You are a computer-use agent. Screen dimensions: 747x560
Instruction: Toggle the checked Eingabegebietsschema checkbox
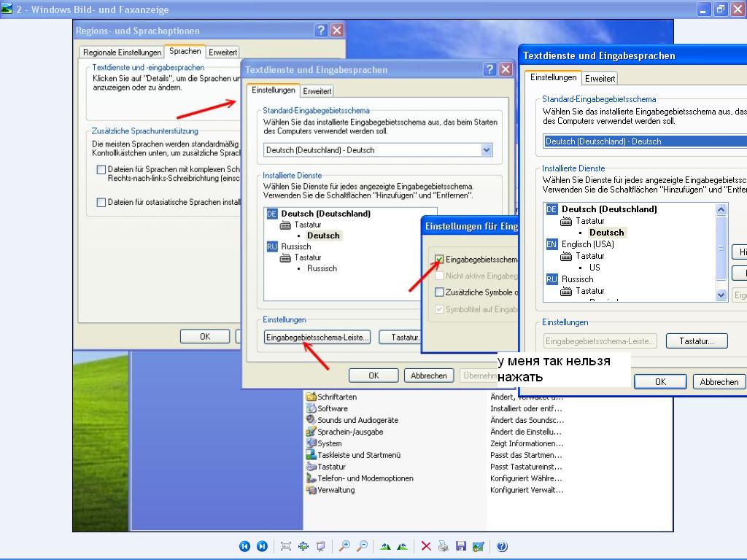439,260
